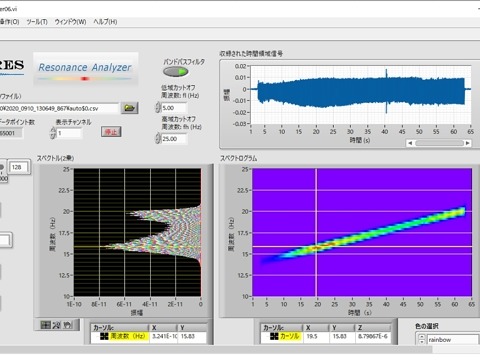Click the low cutoff 5.00 input field
The image size is (480, 360).
pyautogui.click(x=174, y=108)
